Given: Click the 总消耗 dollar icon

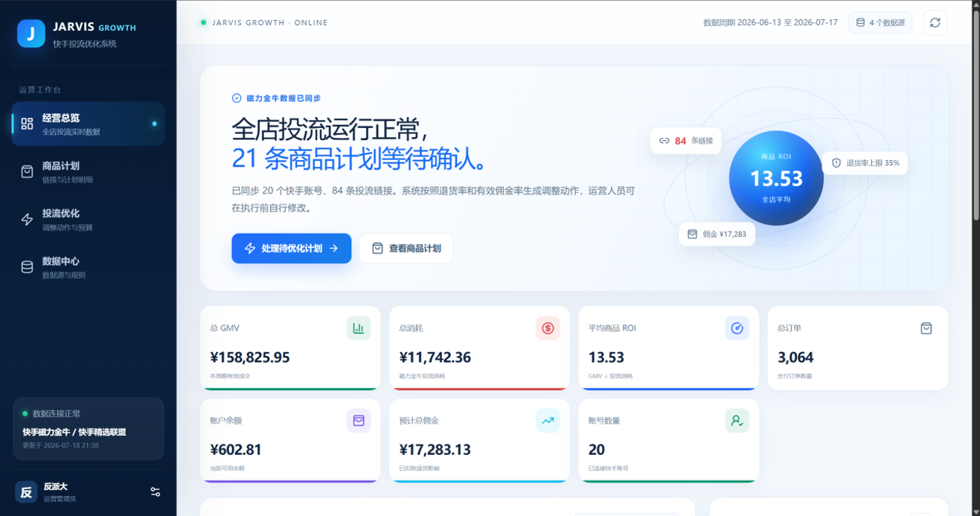Looking at the screenshot, I should pyautogui.click(x=548, y=328).
